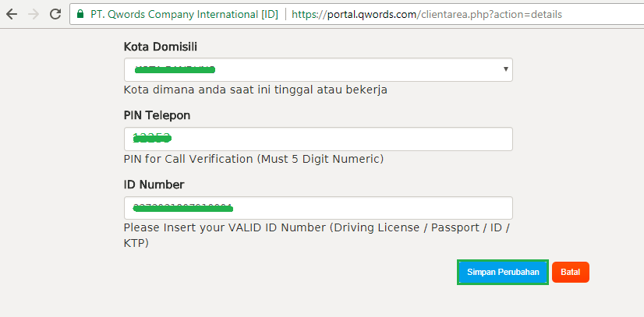Image resolution: width=644 pixels, height=317 pixels.
Task: Click the 'Please Insert your VALID ID' hint
Action: point(317,228)
